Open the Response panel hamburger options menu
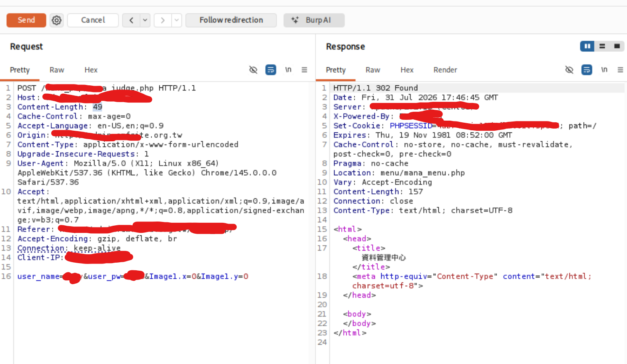 point(620,70)
